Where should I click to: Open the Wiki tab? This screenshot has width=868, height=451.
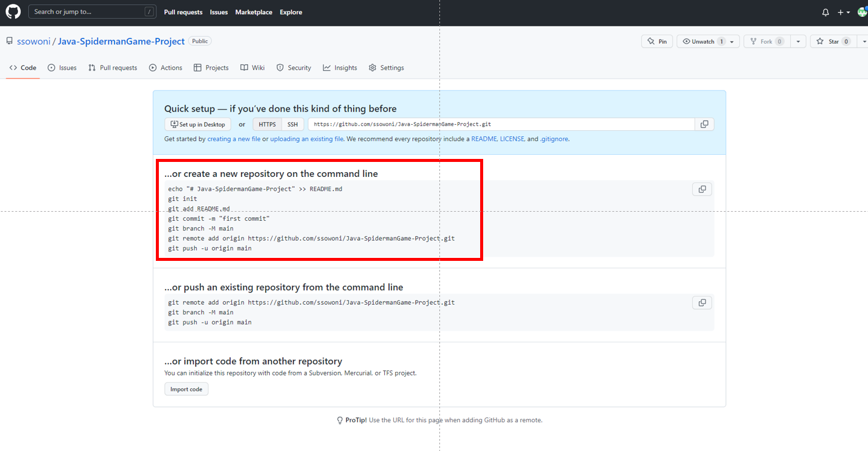click(x=252, y=68)
